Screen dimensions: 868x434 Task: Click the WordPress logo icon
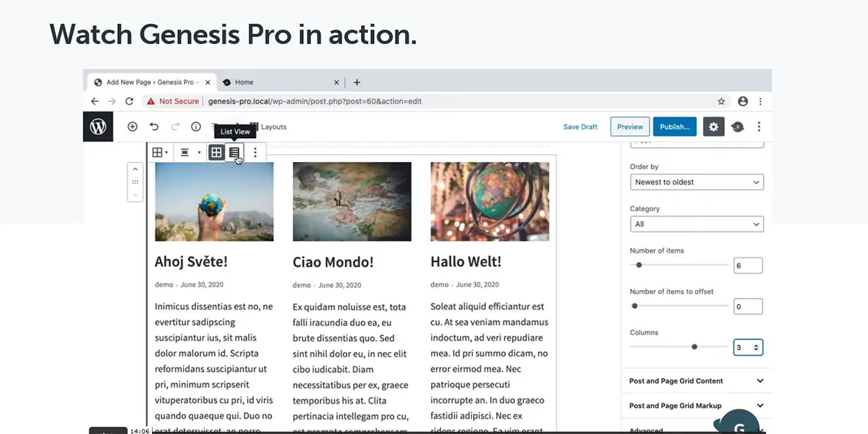98,127
